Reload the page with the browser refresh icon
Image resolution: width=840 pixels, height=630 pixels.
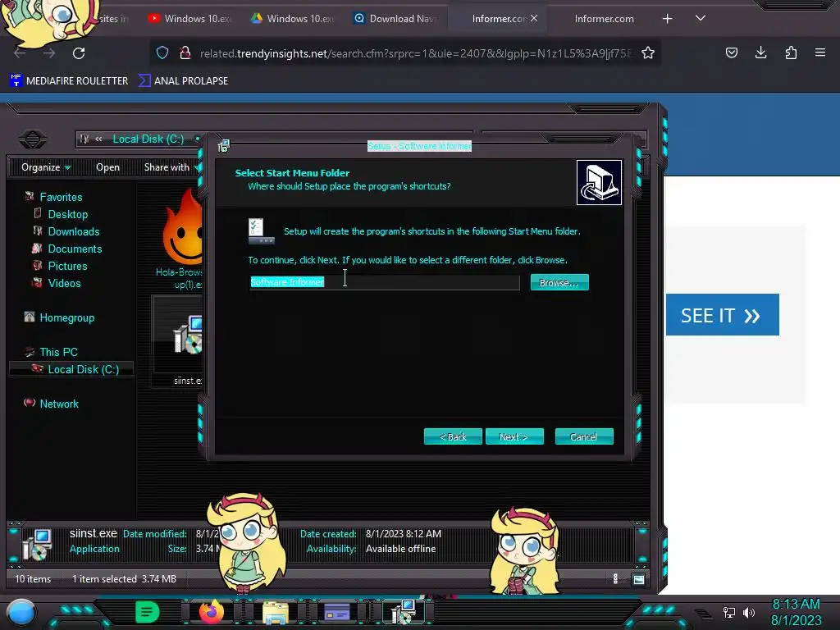(79, 53)
